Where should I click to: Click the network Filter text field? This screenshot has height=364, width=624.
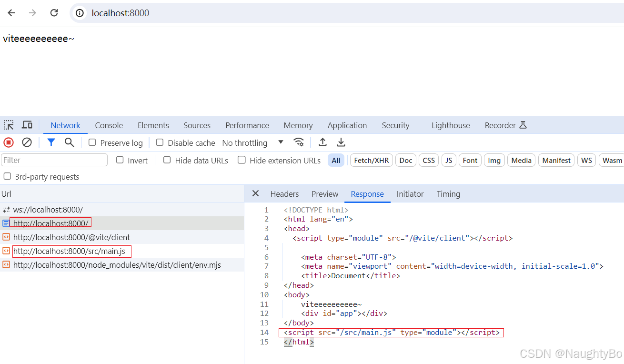pos(54,160)
